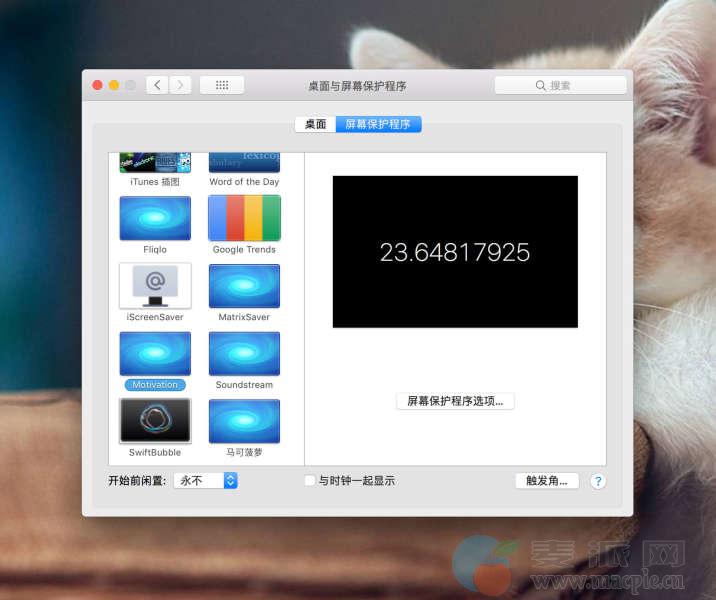Choose the SwiftBubble screen saver
Image resolution: width=716 pixels, height=600 pixels.
click(155, 421)
